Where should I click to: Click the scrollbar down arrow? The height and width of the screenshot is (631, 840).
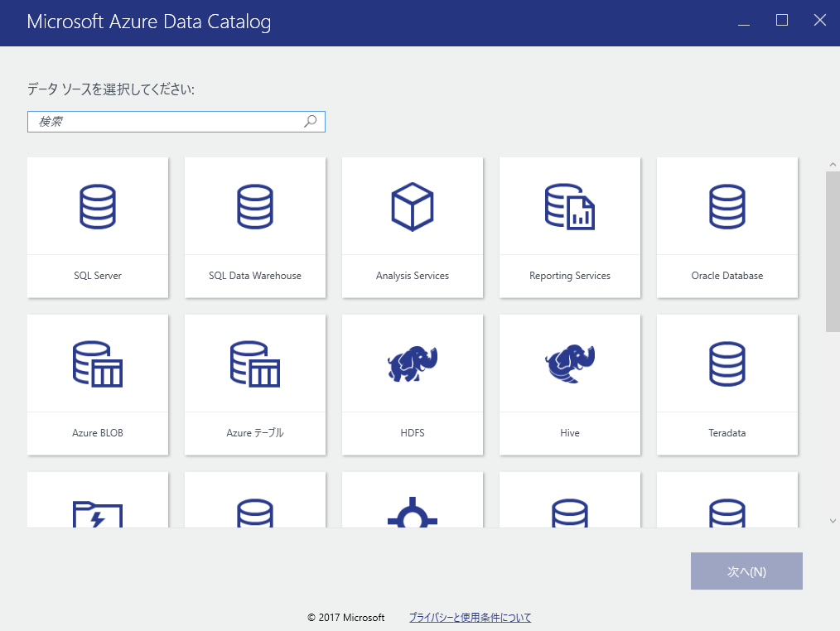[x=833, y=521]
